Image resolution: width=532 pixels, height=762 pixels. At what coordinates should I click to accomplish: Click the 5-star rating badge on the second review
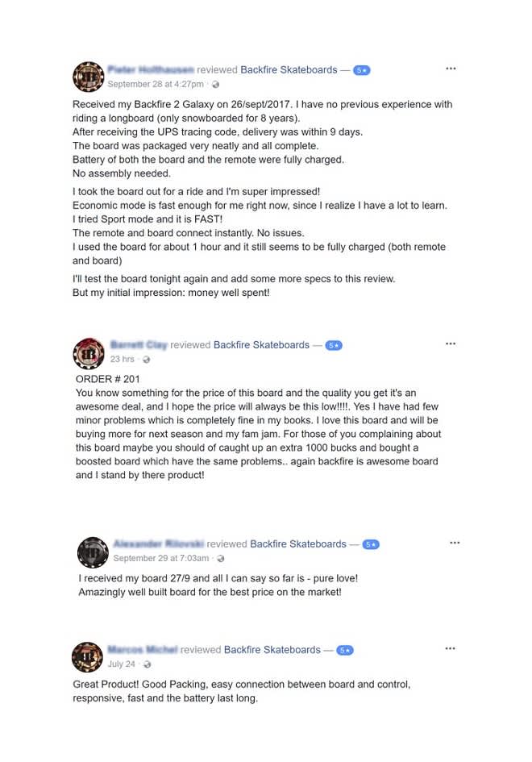tap(334, 346)
